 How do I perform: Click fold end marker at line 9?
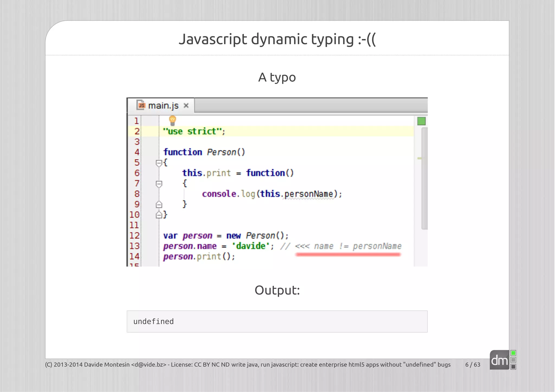(159, 204)
